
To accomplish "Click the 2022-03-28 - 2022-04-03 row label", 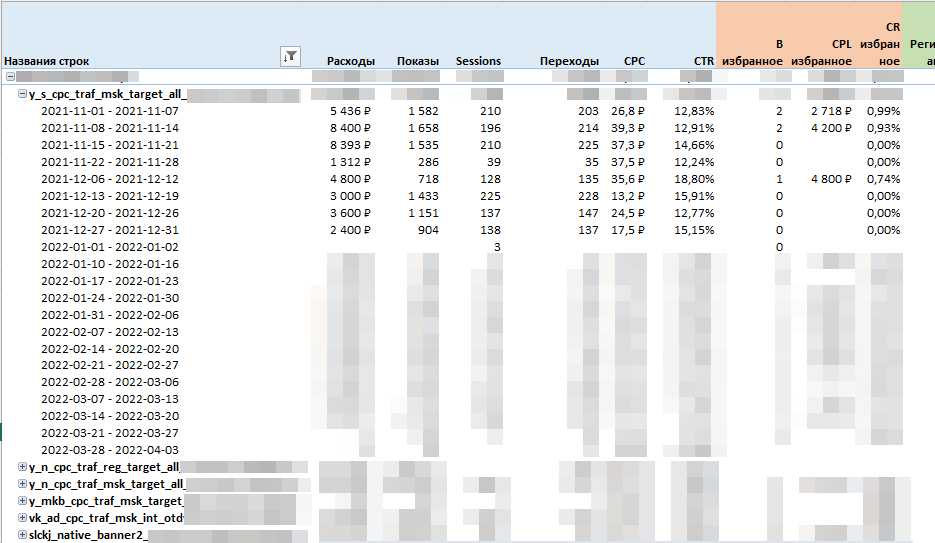I will click(110, 450).
